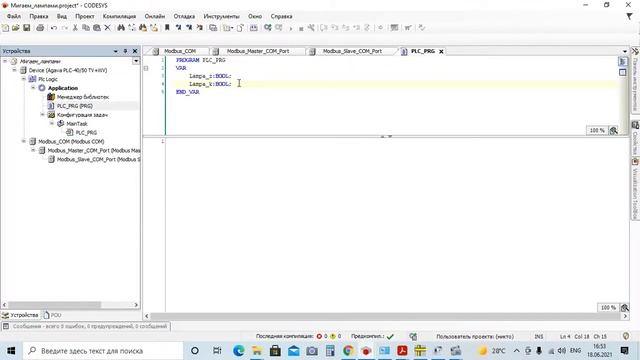640x360 pixels.
Task: Click the declaration editor zoom magnifier icon
Action: 613,131
